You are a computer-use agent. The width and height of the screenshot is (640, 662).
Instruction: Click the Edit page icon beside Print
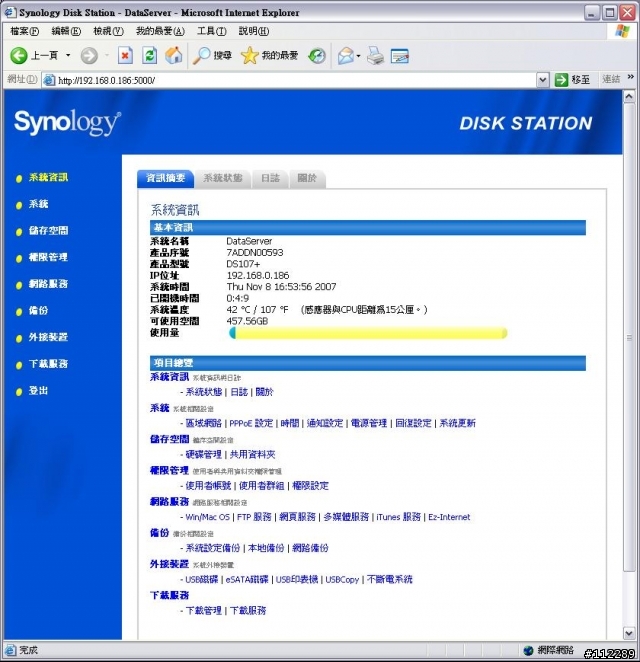(x=399, y=56)
